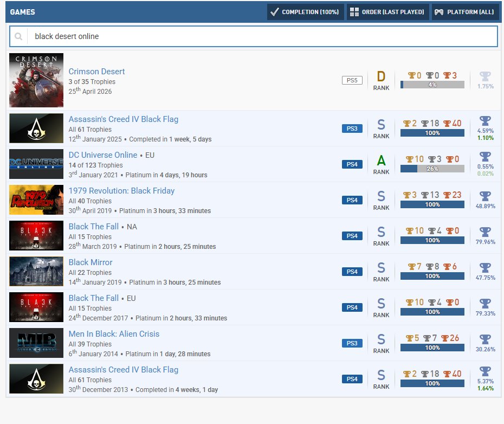Open the Crimson Desert title link
This screenshot has height=424, width=504.
click(x=96, y=72)
